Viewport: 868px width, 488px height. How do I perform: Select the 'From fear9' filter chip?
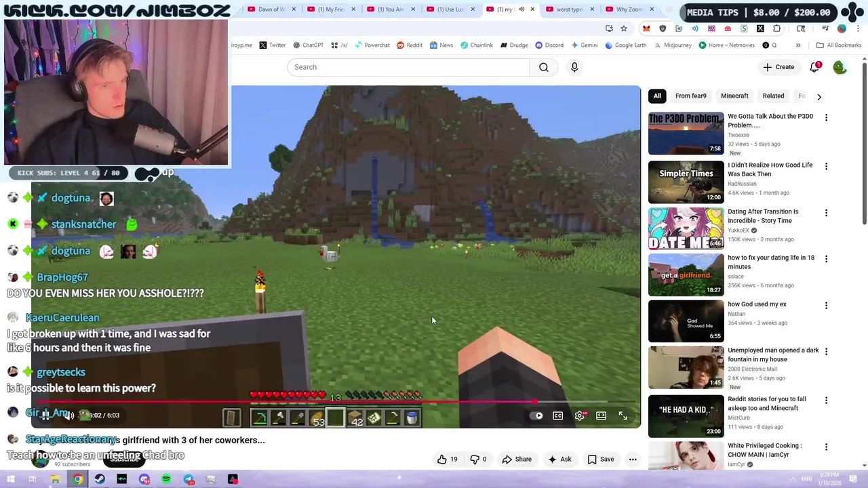point(691,96)
